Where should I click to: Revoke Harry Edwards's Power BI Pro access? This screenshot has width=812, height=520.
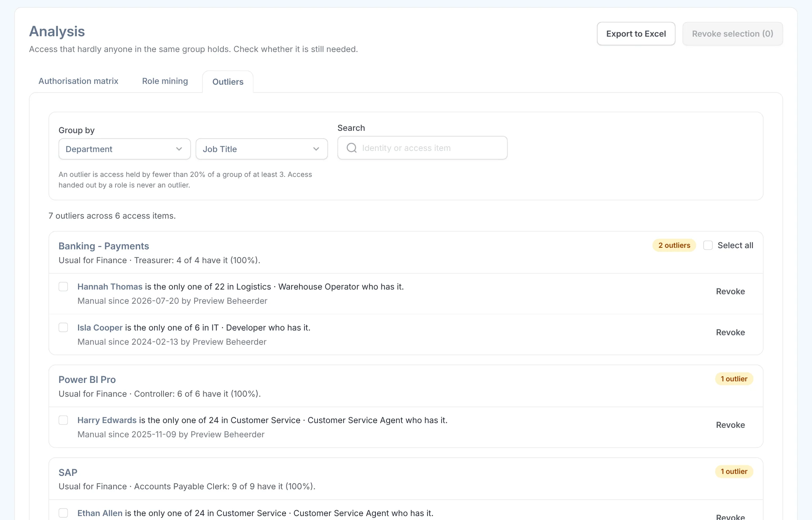730,425
